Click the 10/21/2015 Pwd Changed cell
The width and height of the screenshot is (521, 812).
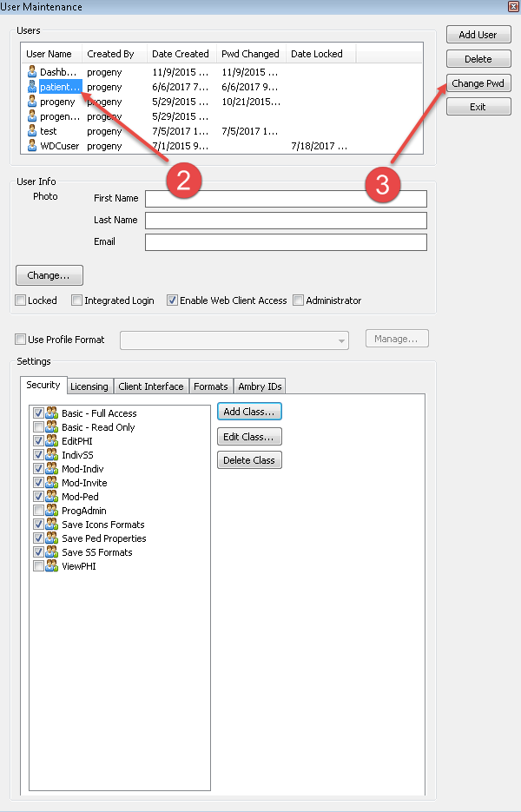[x=251, y=102]
